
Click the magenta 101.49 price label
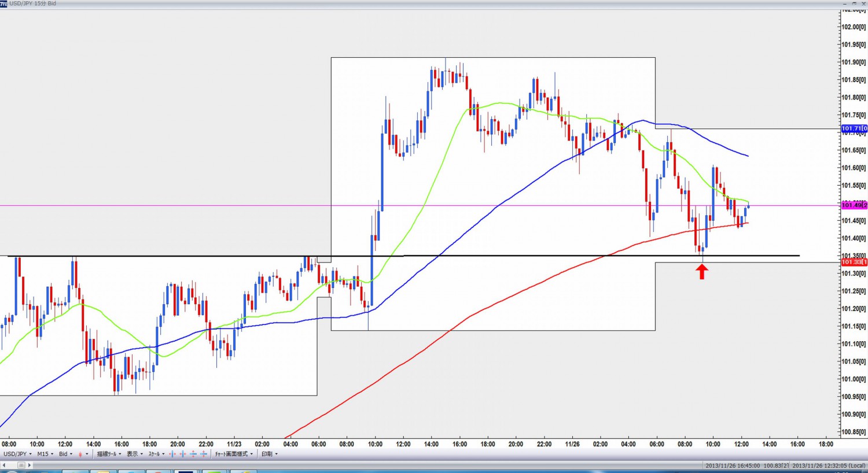click(854, 205)
